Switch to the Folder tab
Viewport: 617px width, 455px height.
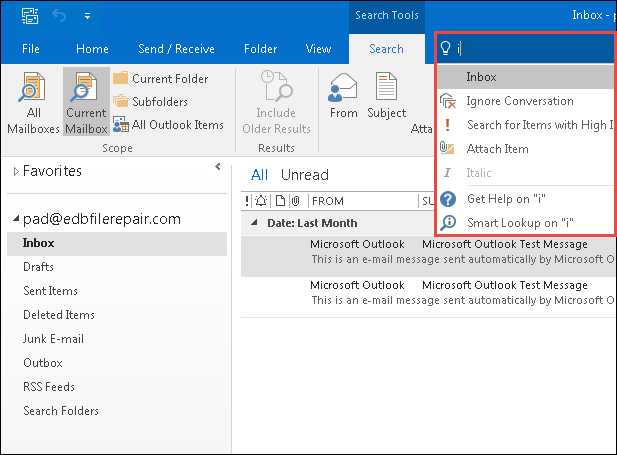(x=260, y=49)
